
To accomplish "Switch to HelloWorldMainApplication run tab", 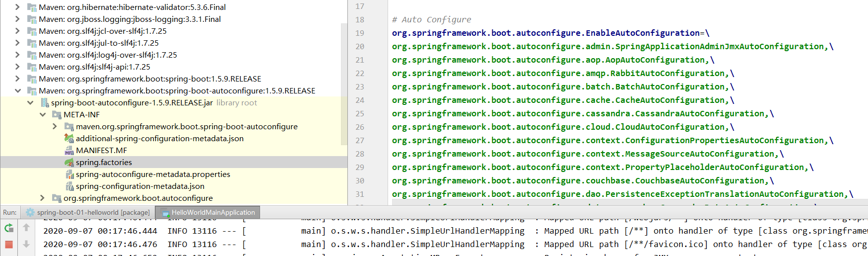I will point(208,212).
